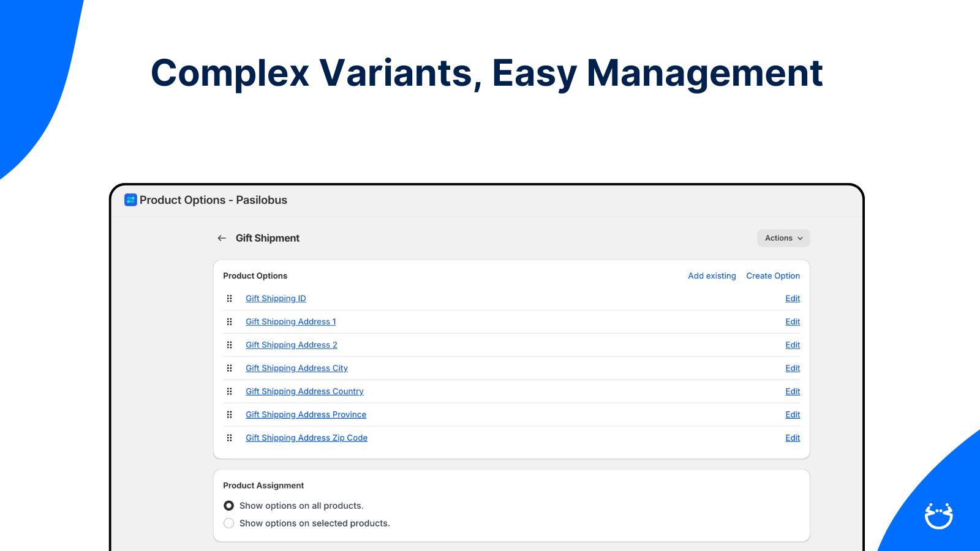Open the Gift Shipping Address 2 option
The height and width of the screenshot is (551, 980).
(291, 345)
